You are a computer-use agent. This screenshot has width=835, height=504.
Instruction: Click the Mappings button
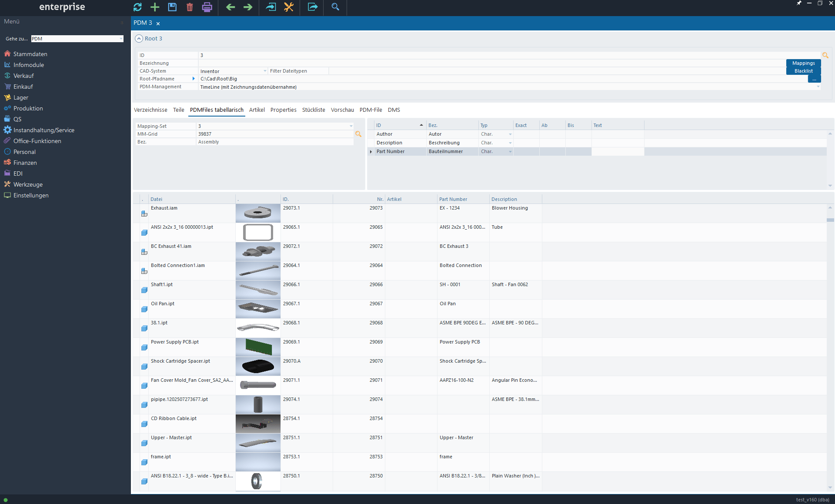(x=803, y=63)
